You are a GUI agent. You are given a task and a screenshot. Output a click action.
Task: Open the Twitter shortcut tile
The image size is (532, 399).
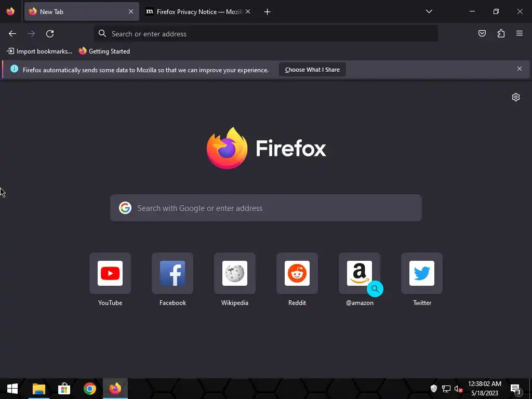422,273
